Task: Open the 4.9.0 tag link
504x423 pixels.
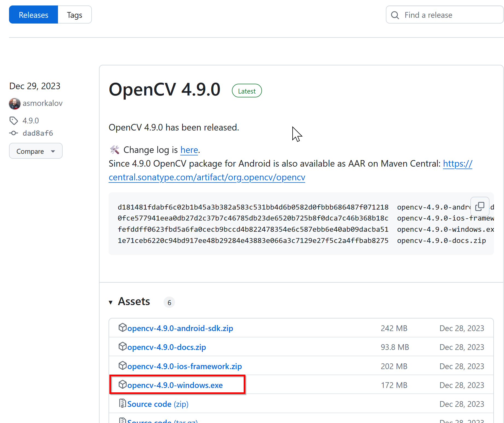Action: point(31,120)
